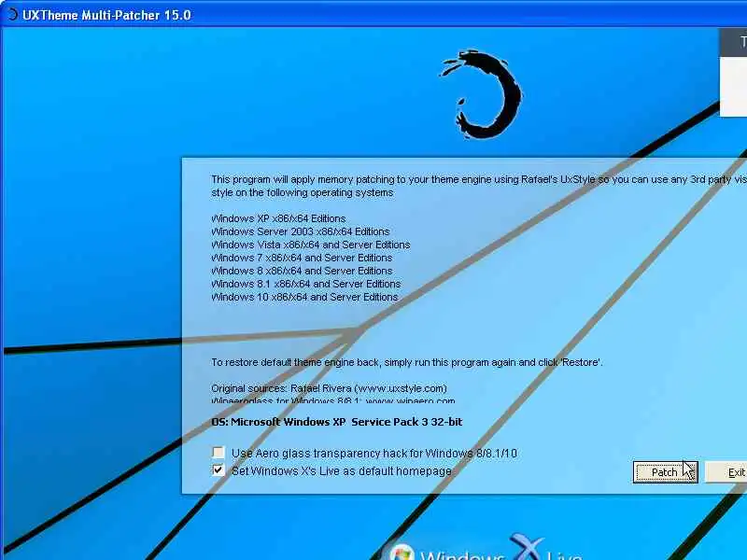
Task: Click the 'Original sources: Rafael Rivera' line
Action: 330,388
